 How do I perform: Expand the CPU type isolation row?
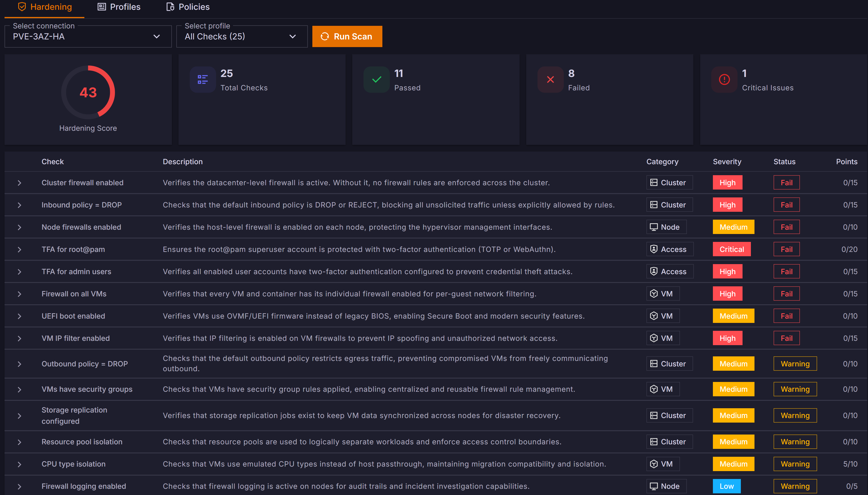pos(19,464)
